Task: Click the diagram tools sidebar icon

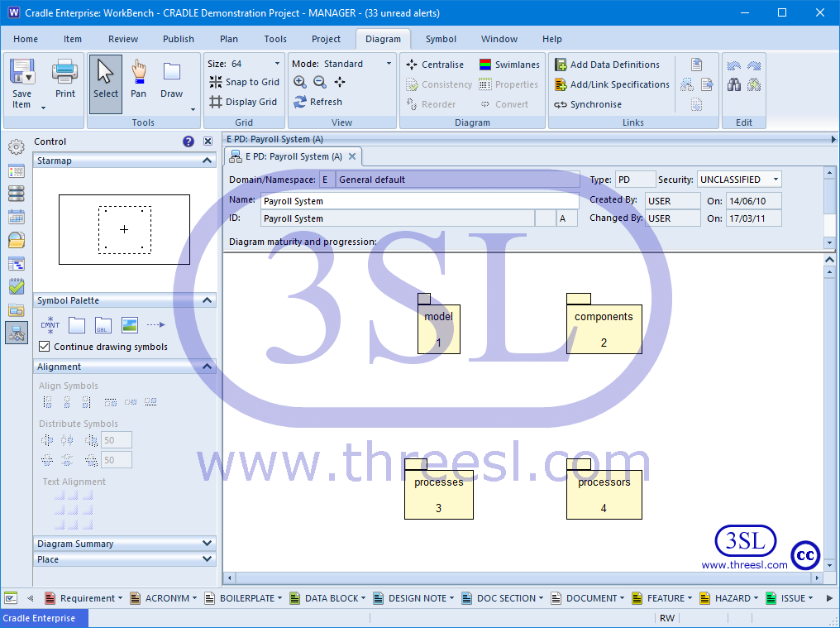Action: [x=17, y=333]
